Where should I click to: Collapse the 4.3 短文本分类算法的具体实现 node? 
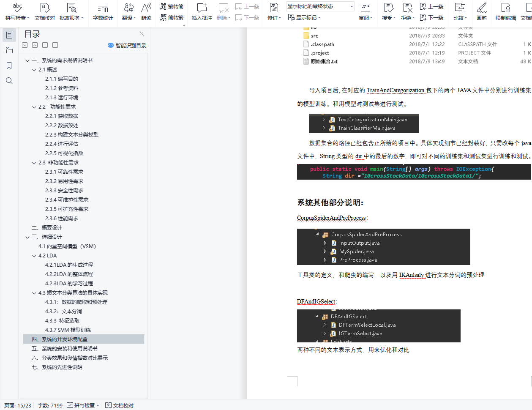point(34,293)
